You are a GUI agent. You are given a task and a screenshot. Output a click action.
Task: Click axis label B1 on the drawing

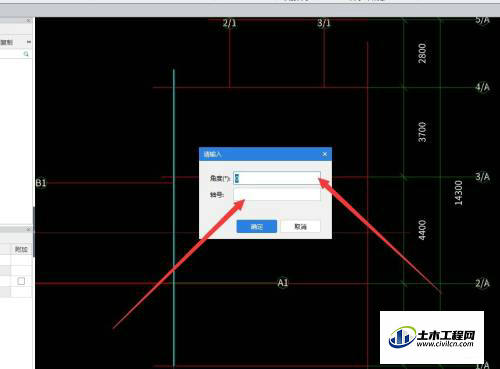[41, 183]
